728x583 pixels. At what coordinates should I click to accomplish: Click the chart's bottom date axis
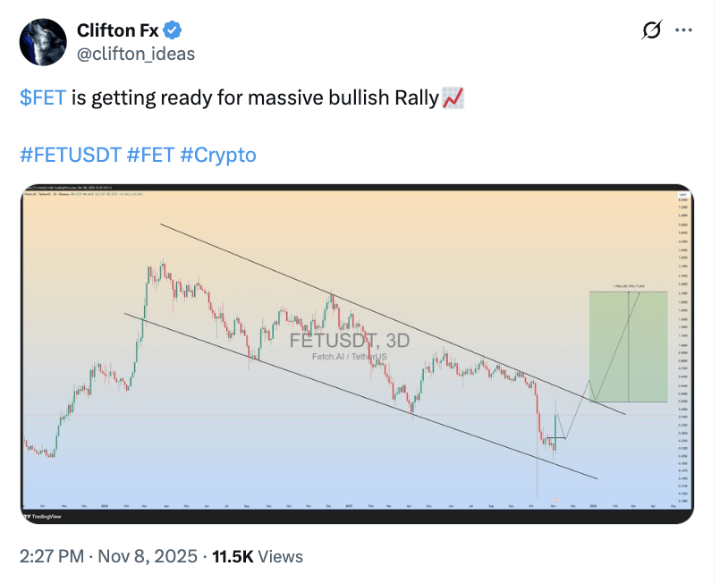click(349, 505)
